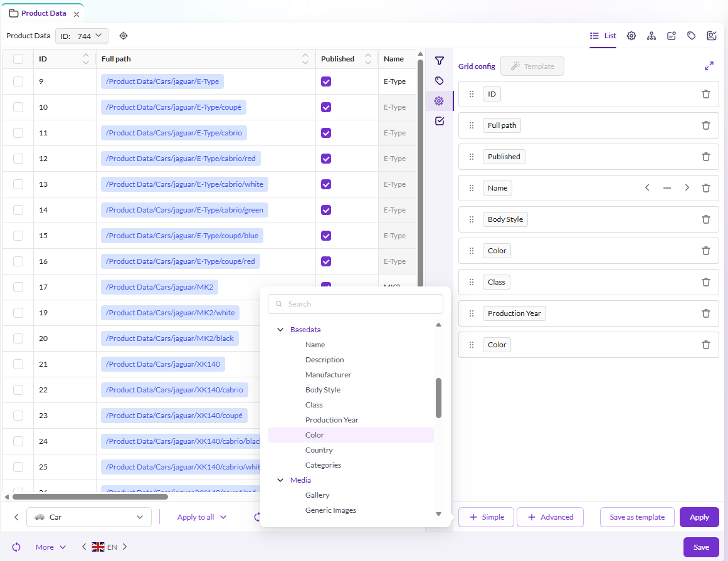This screenshot has height=561, width=728.
Task: Collapse the Basedata tree group
Action: click(280, 330)
